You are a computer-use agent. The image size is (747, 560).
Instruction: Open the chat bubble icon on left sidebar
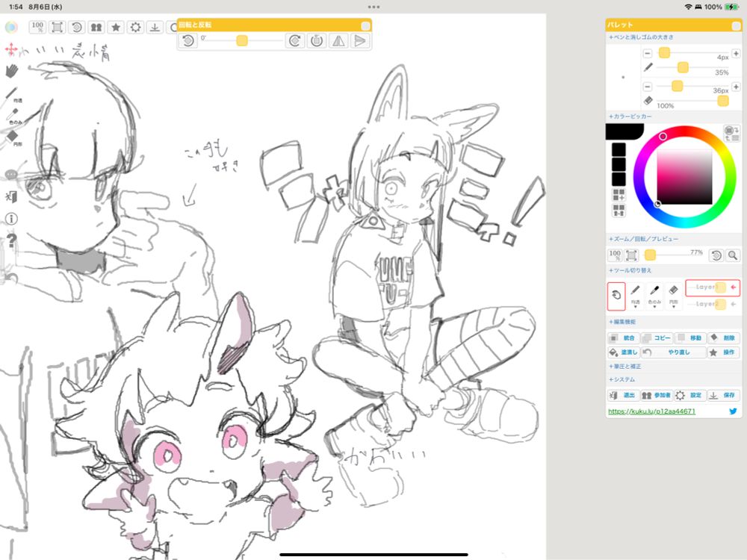[11, 175]
